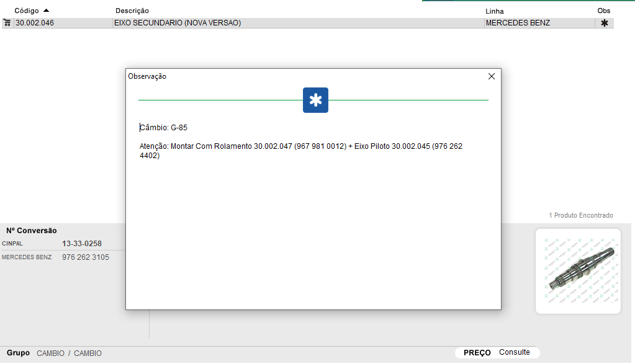Toggle the sort arrow next to Código
This screenshot has width=635, height=364.
[x=46, y=11]
